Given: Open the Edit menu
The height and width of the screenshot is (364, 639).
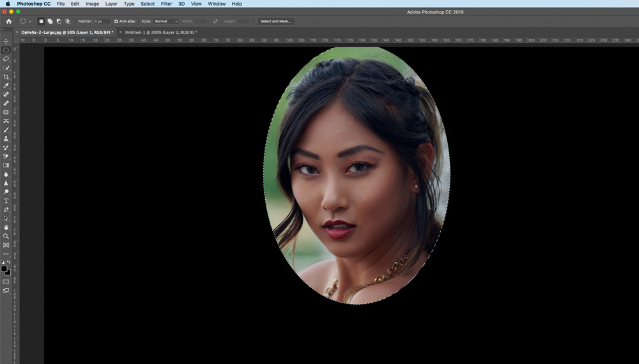Looking at the screenshot, I should pos(75,4).
